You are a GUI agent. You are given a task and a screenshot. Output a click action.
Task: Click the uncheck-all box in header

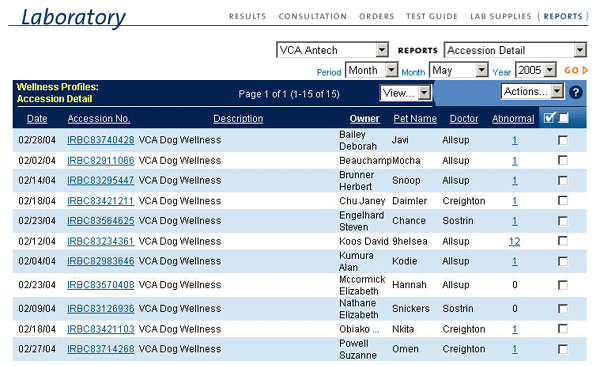pos(563,118)
